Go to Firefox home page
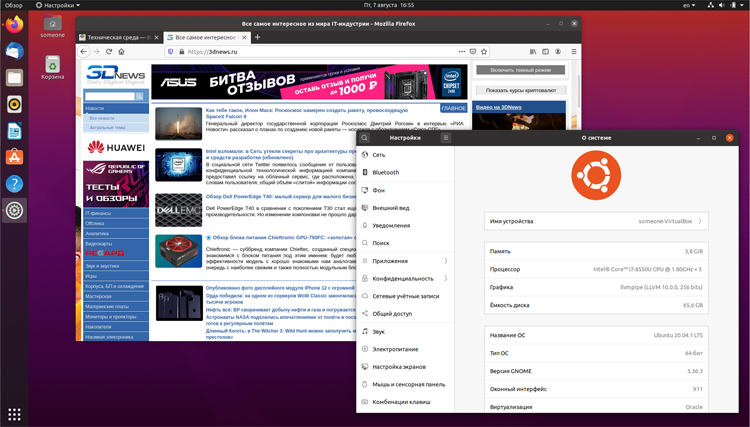Viewport: 750px width, 427px height. click(x=121, y=52)
